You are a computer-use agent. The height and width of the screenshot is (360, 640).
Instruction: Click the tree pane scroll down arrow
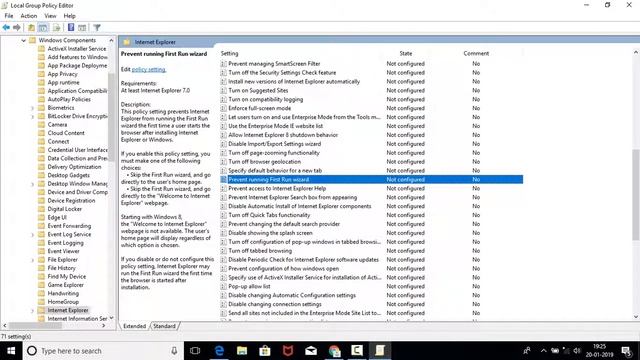(x=111, y=318)
